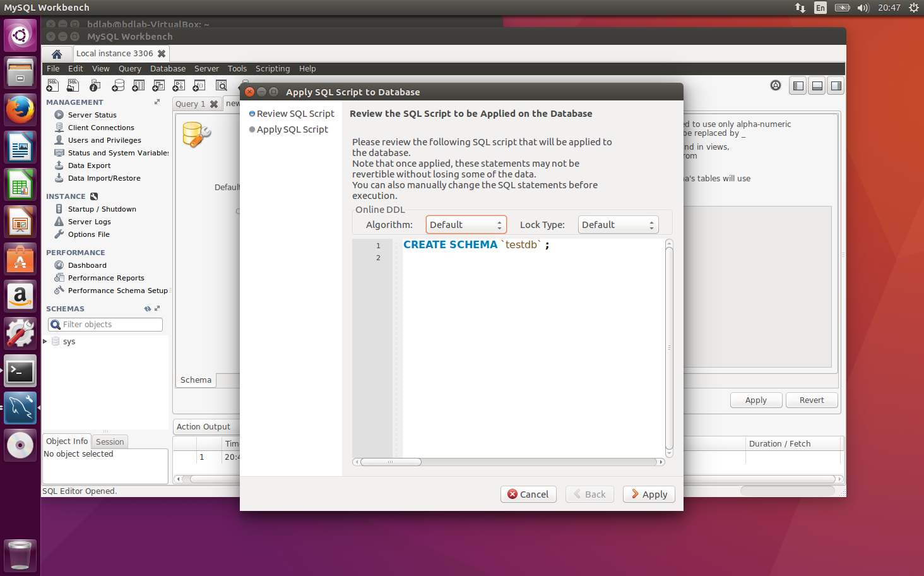Expand the SCHEMAS section with its arrow icon

tap(157, 308)
